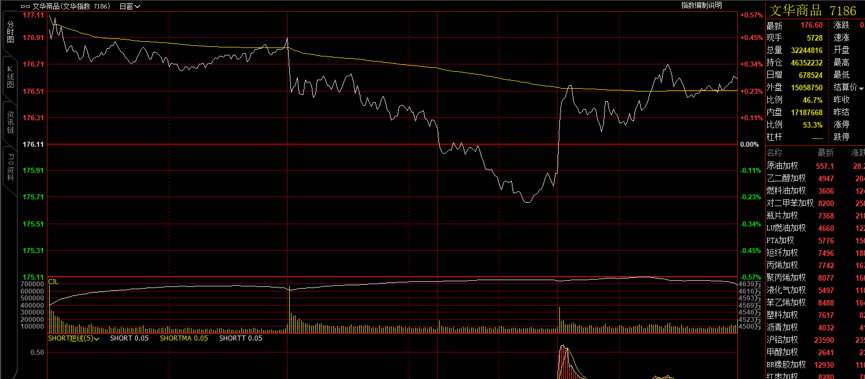The image size is (865, 379).
Task: Click the 最新 column header in list
Action: (826, 153)
